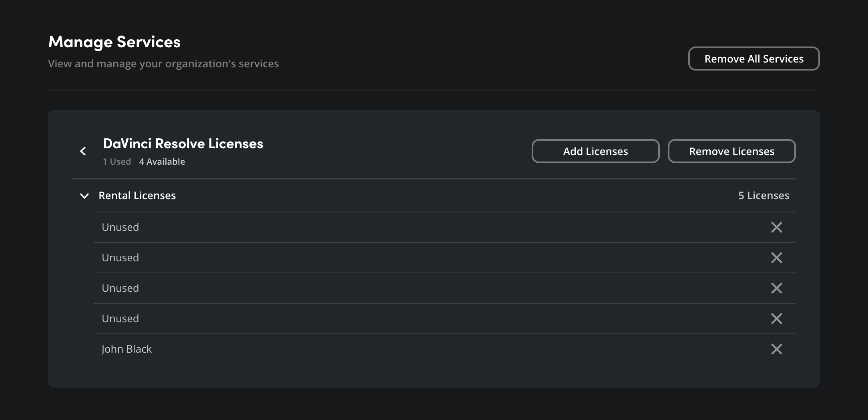Click the Remove All Services button
Viewport: 868px width, 420px height.
(754, 59)
